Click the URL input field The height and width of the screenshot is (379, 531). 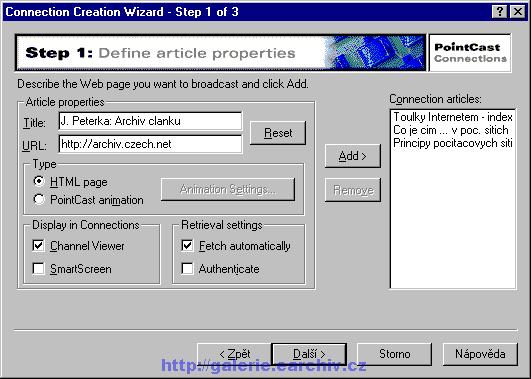click(x=150, y=144)
